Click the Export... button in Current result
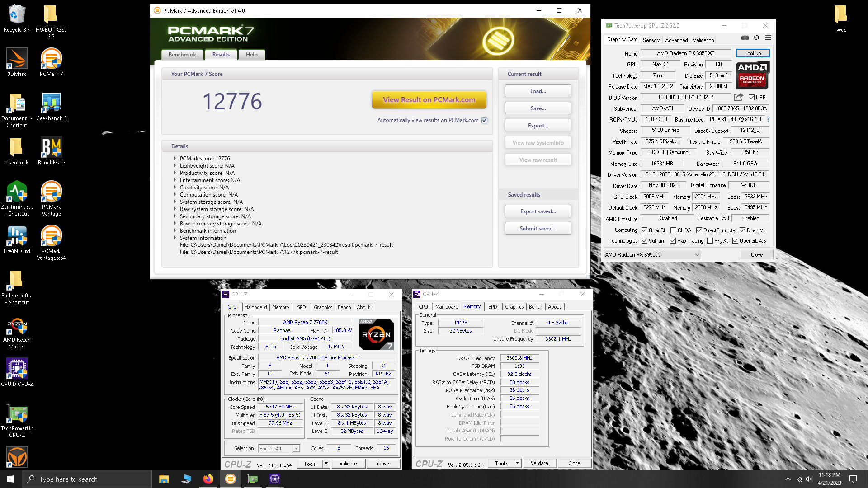The width and height of the screenshot is (868, 488). tap(538, 126)
